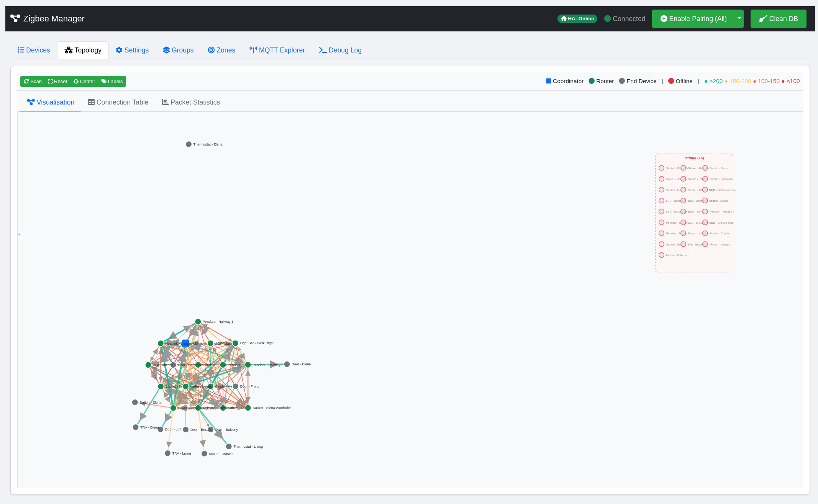Select offline Switch - Elena node
This screenshot has width=818, height=504.
(705, 168)
